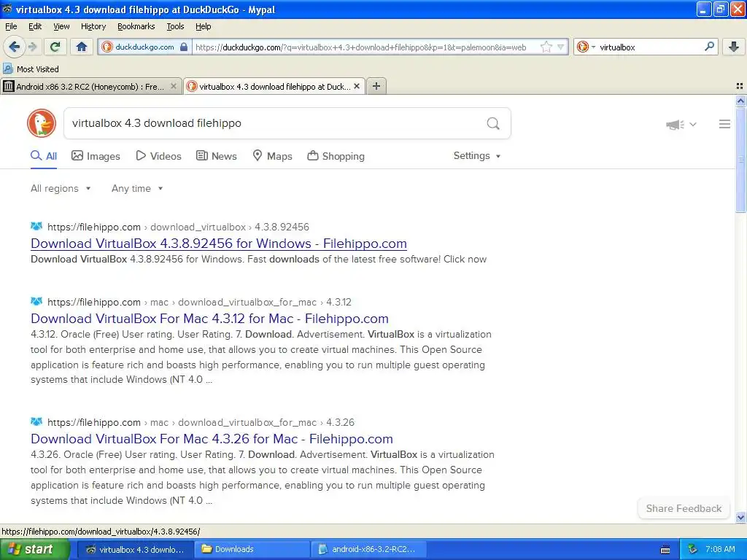Click the address bar URL text
747x560 pixels.
coord(360,47)
